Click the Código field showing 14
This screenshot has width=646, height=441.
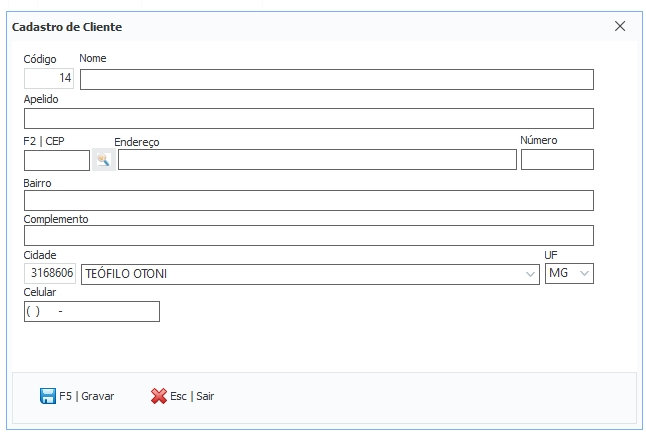[49, 79]
